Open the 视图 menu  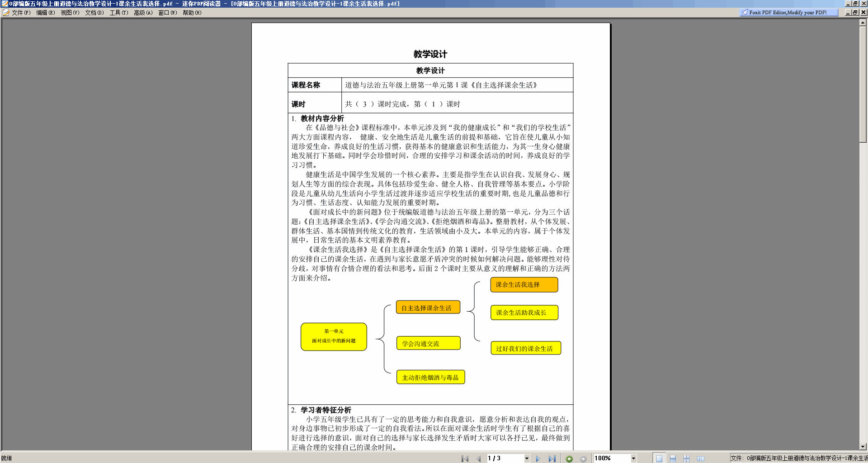pos(70,13)
